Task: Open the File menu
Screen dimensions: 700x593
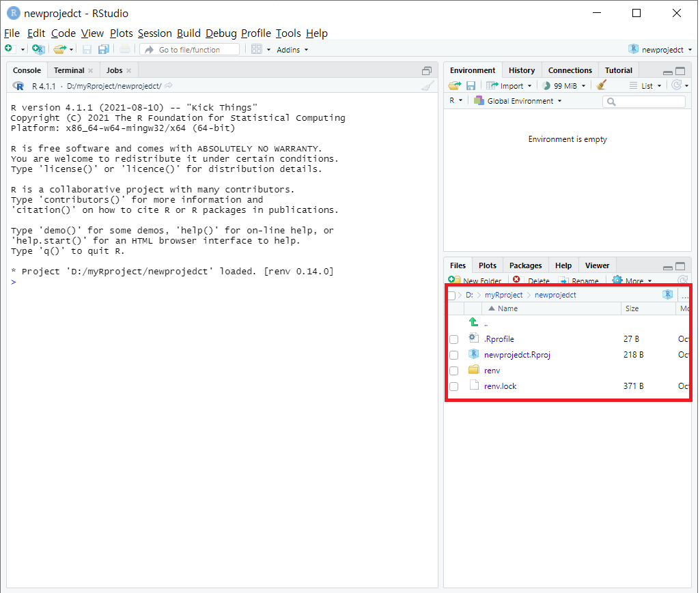Action: tap(12, 33)
